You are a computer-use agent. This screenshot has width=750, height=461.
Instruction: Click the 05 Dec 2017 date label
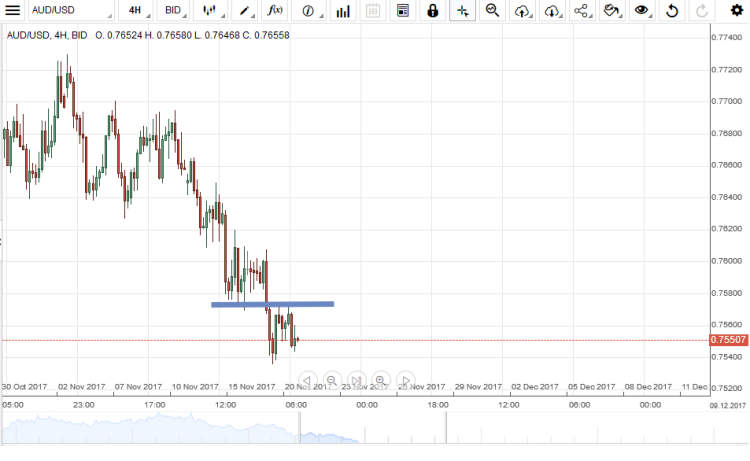(x=592, y=386)
